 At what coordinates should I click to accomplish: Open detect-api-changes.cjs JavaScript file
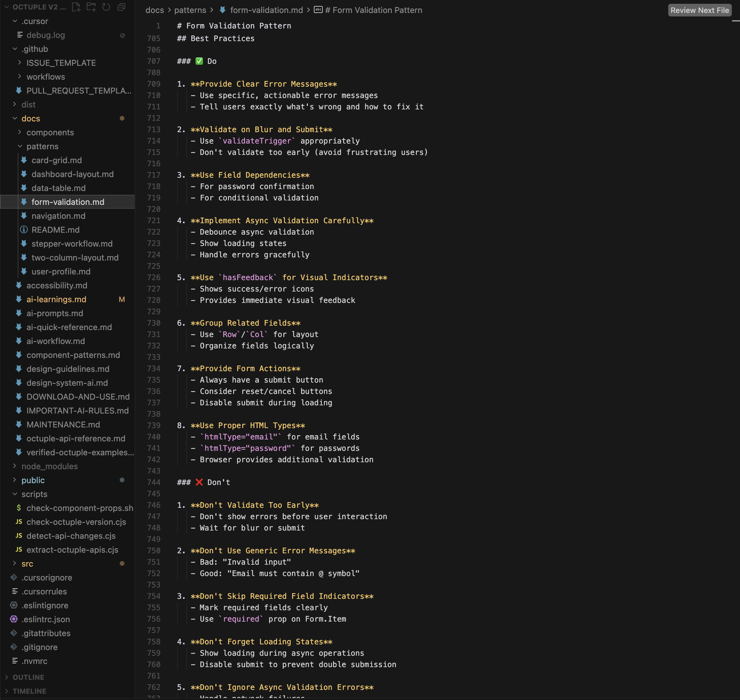(71, 536)
